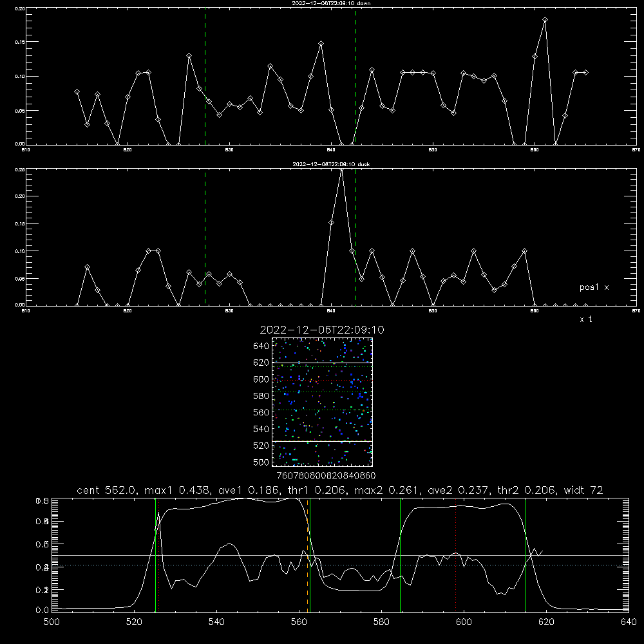Click the '0.0' y-axis label of bottom plot
The width and height of the screenshot is (644, 644).
(43, 610)
